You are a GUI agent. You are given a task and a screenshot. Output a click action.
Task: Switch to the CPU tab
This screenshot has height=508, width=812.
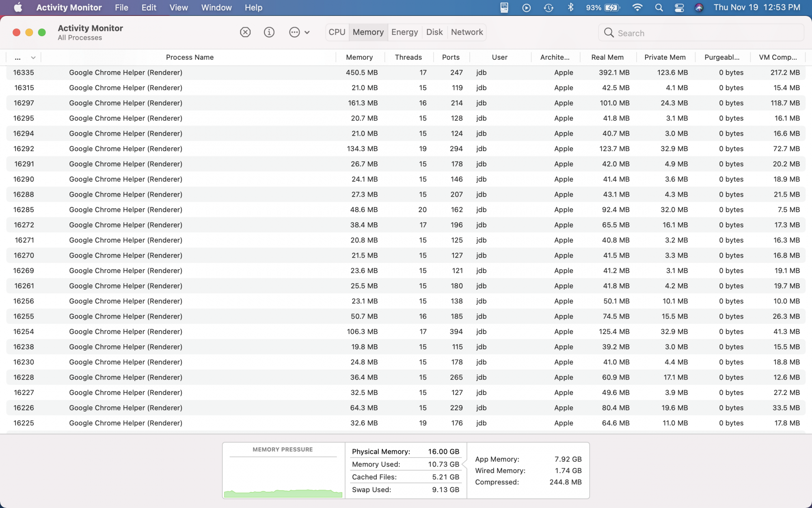tap(337, 32)
